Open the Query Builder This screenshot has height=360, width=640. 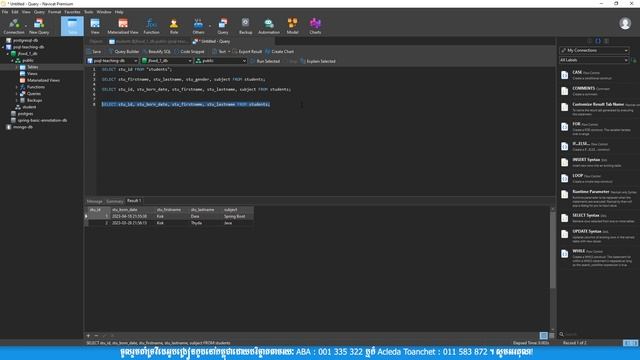tap(123, 52)
